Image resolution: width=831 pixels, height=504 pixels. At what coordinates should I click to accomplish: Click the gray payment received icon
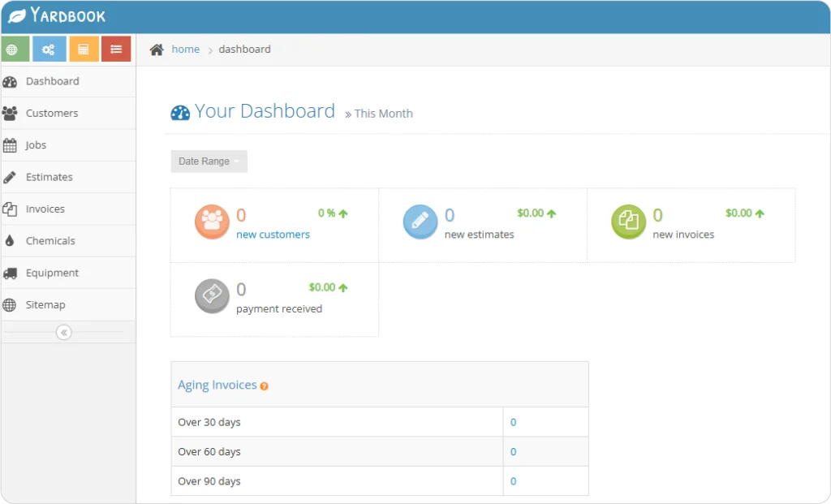point(212,296)
